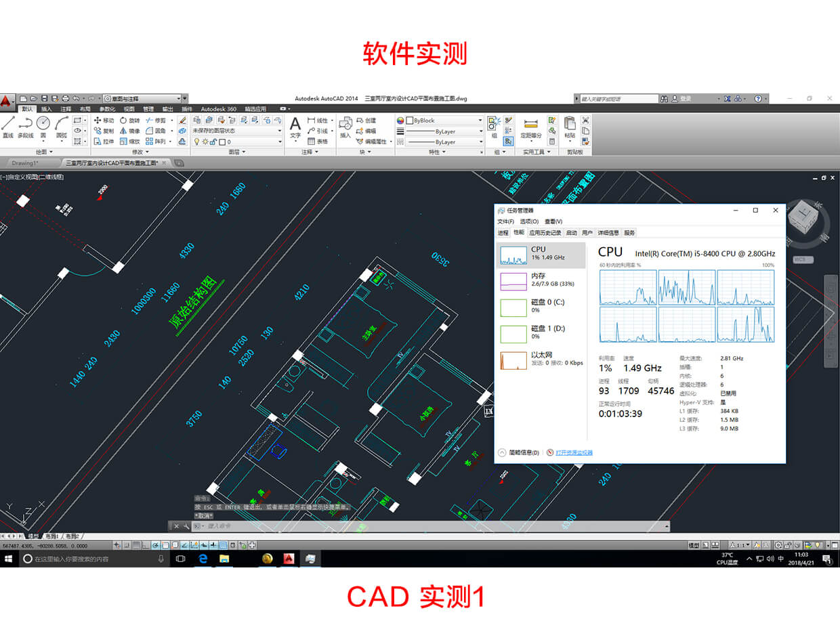Select the Circle (圆) tool
Image resolution: width=840 pixels, height=623 pixels.
tap(43, 127)
